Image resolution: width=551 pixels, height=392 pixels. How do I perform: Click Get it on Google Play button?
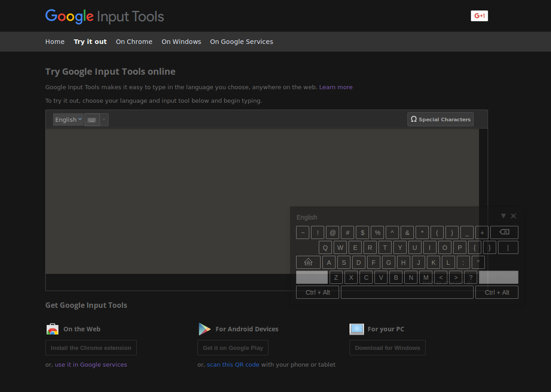click(x=233, y=348)
